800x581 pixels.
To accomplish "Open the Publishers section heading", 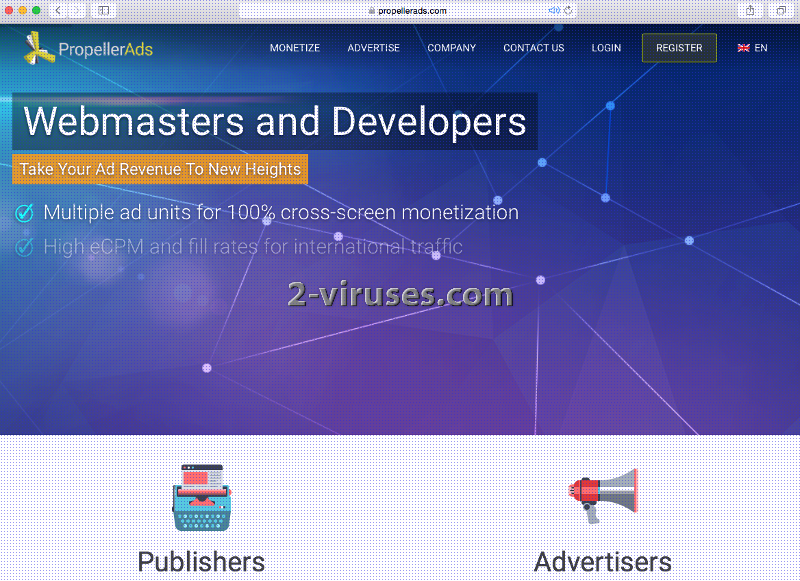I will click(x=201, y=562).
